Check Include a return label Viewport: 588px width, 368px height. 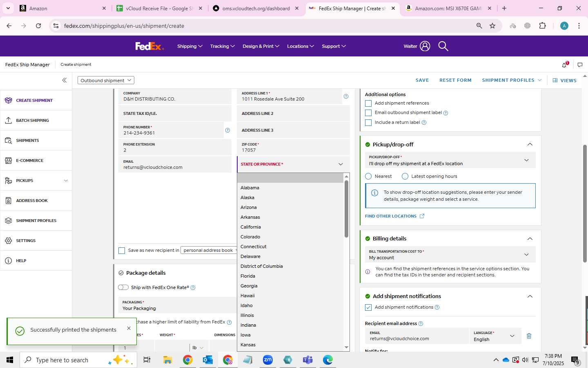[x=368, y=123]
